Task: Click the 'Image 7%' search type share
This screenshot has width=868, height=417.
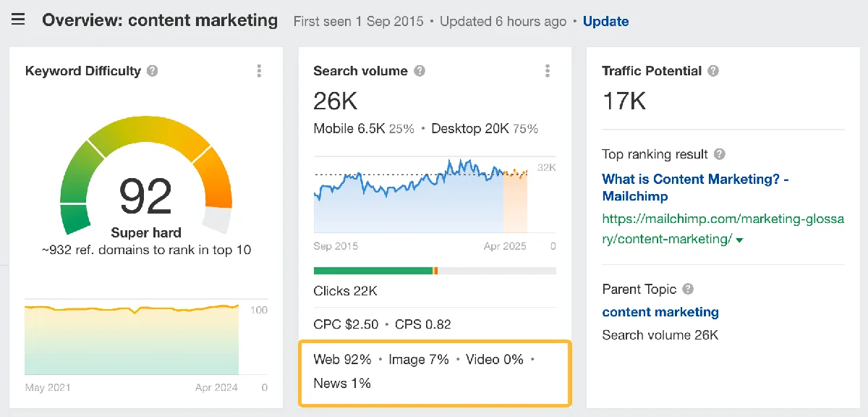Action: pos(419,359)
